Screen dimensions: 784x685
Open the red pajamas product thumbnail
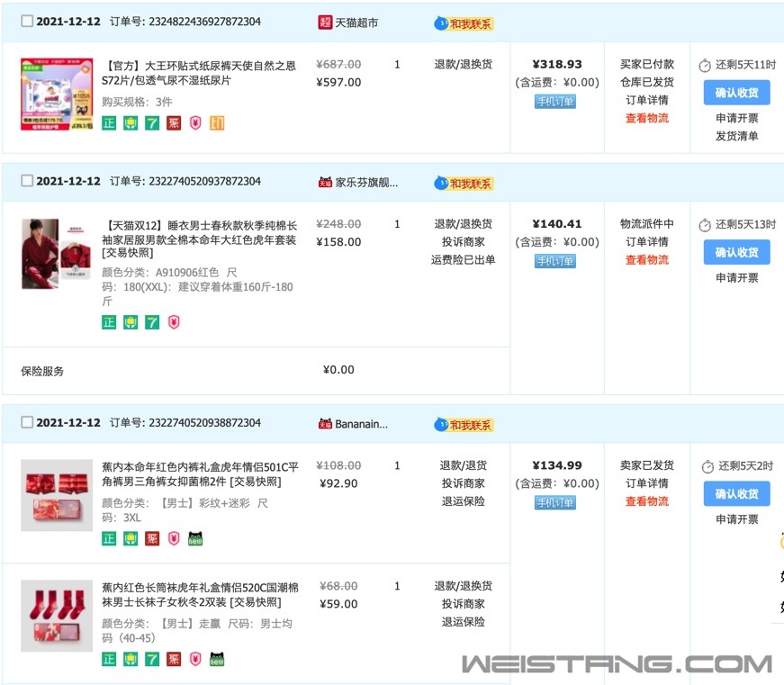[57, 254]
